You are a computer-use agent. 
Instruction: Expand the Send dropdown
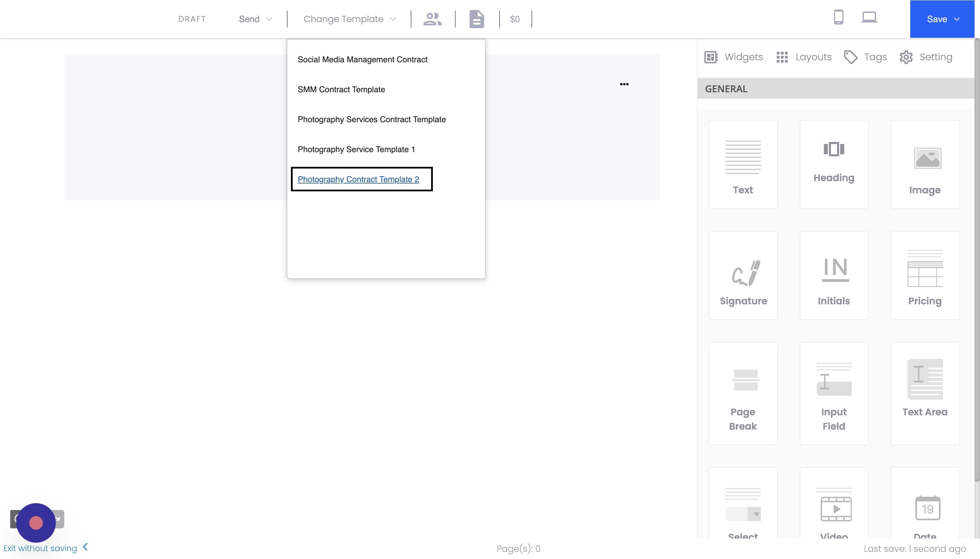click(255, 19)
